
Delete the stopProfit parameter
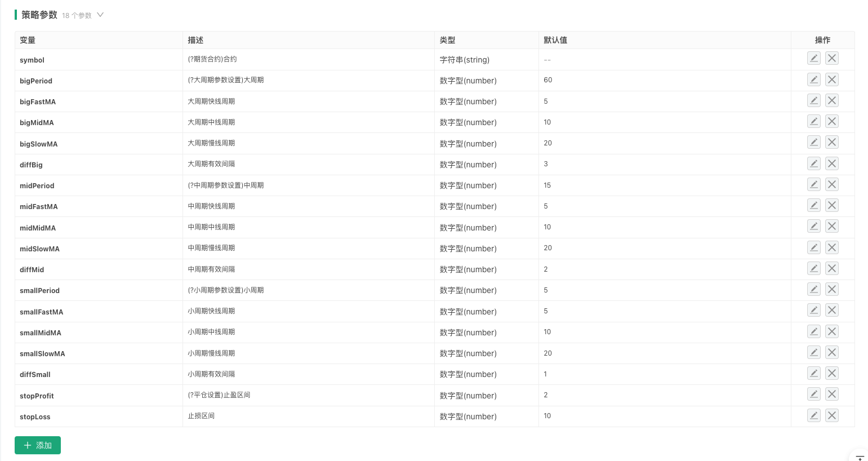point(832,394)
